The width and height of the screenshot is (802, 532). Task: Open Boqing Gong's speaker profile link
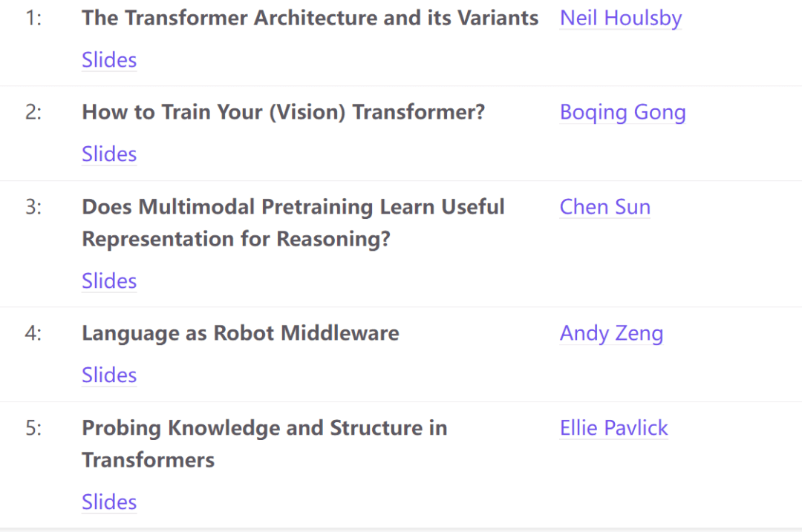tap(623, 112)
